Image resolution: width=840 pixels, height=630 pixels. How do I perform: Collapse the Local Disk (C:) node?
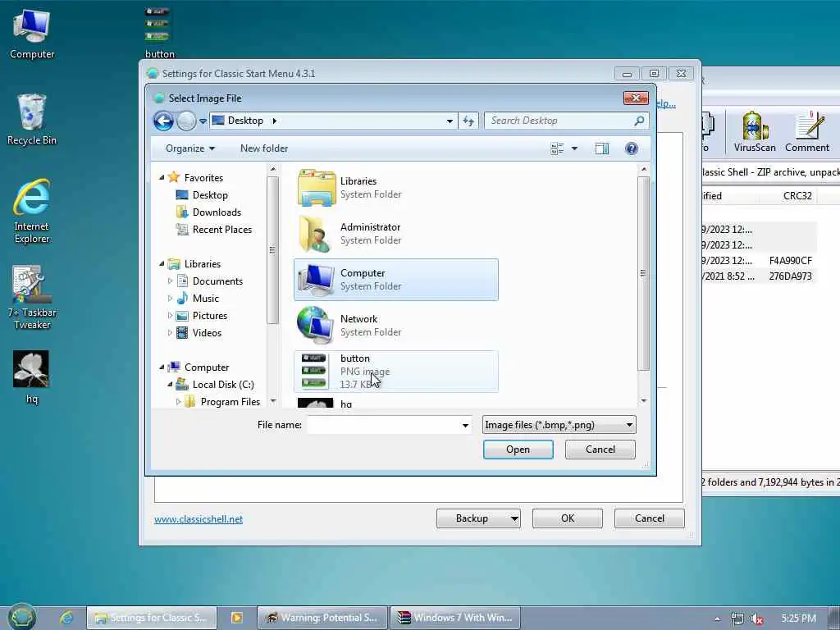click(x=170, y=384)
